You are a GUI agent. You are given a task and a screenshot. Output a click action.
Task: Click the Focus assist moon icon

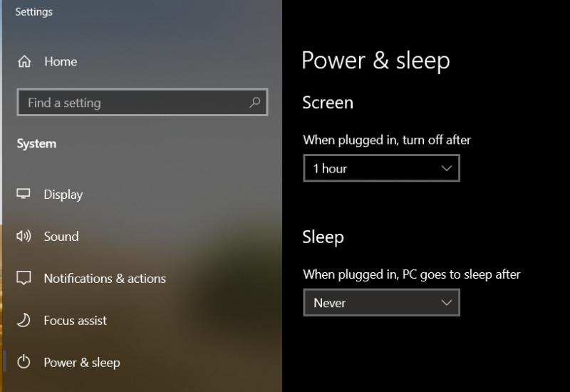click(x=24, y=320)
